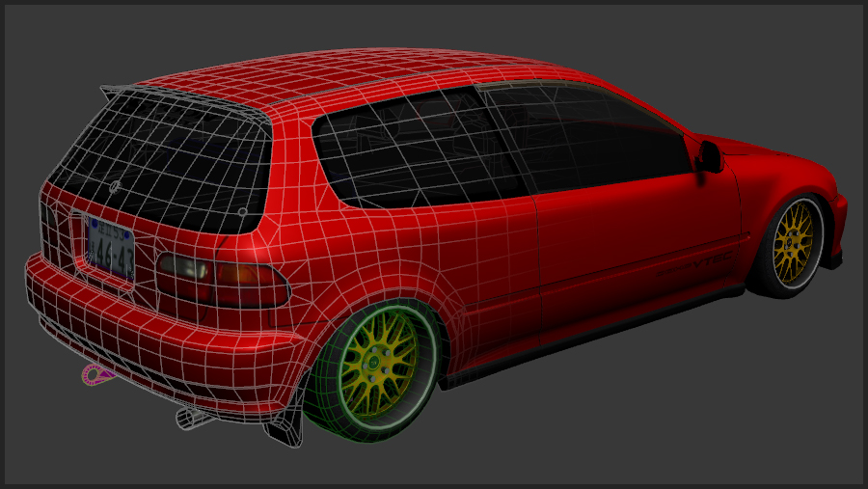Image resolution: width=868 pixels, height=489 pixels.
Task: Select the exhaust pipe tip mesh
Action: [188, 418]
